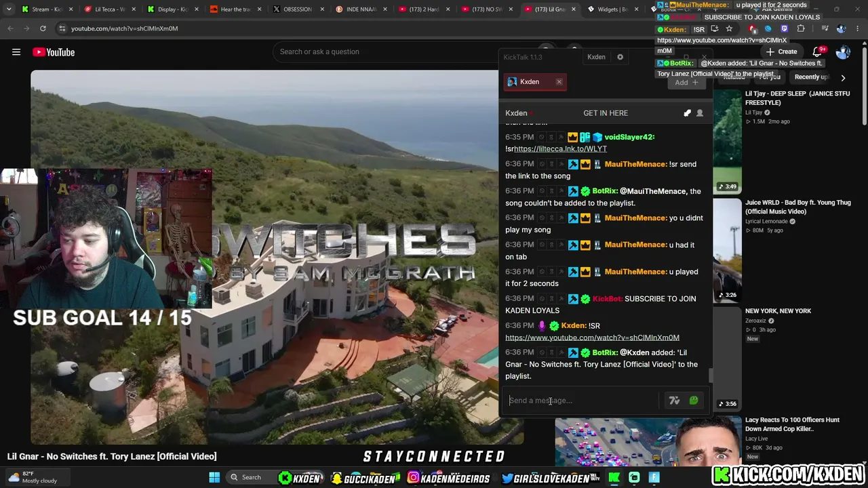
Task: Click the YouTube Create button
Action: pos(782,52)
